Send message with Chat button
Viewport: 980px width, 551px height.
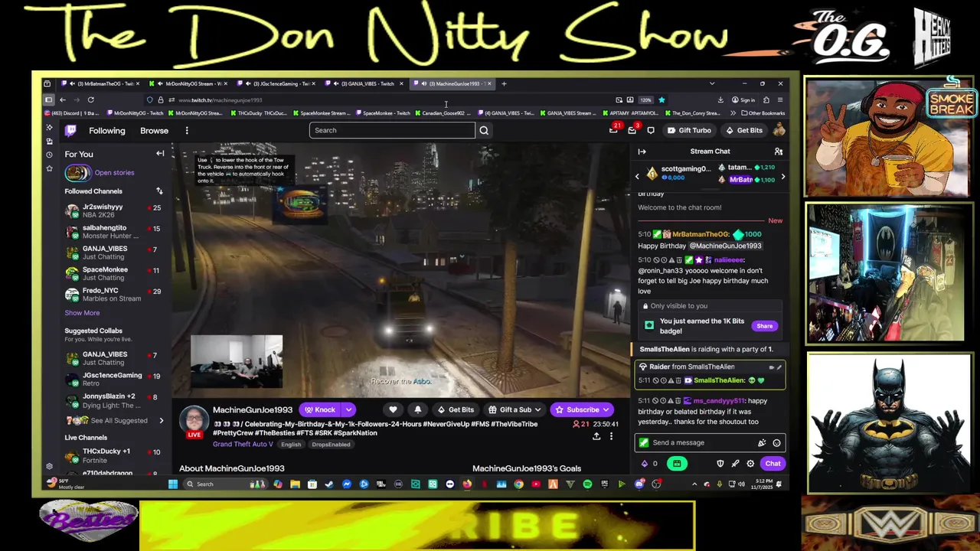pos(773,463)
